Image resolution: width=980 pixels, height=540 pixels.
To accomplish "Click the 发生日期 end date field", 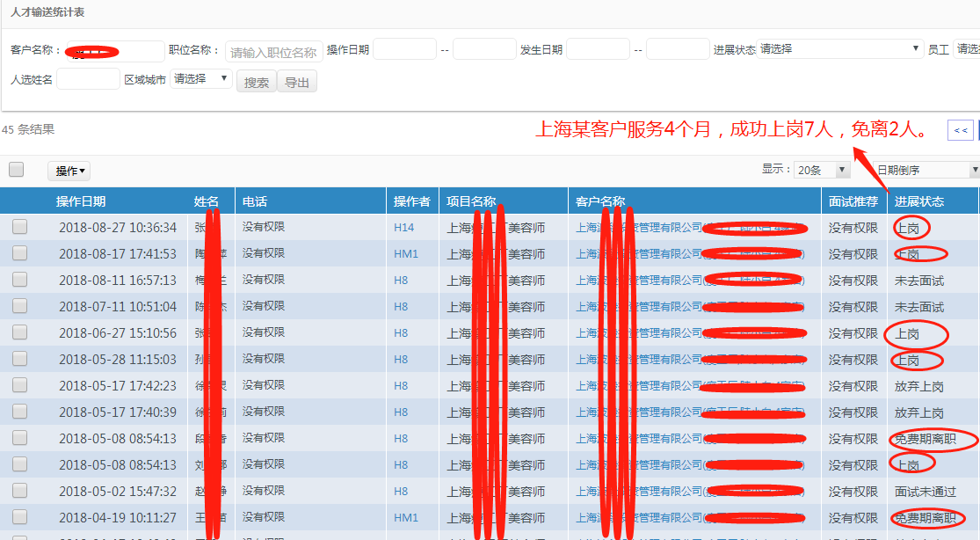I will [678, 48].
